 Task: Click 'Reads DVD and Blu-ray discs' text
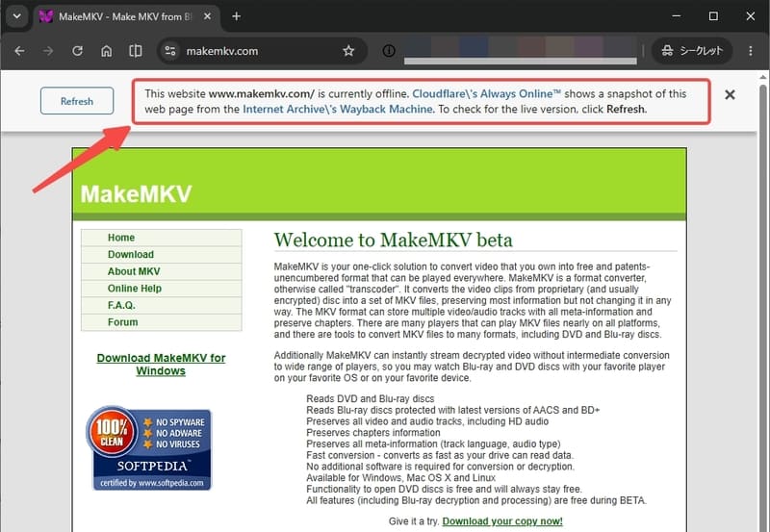pyautogui.click(x=371, y=398)
